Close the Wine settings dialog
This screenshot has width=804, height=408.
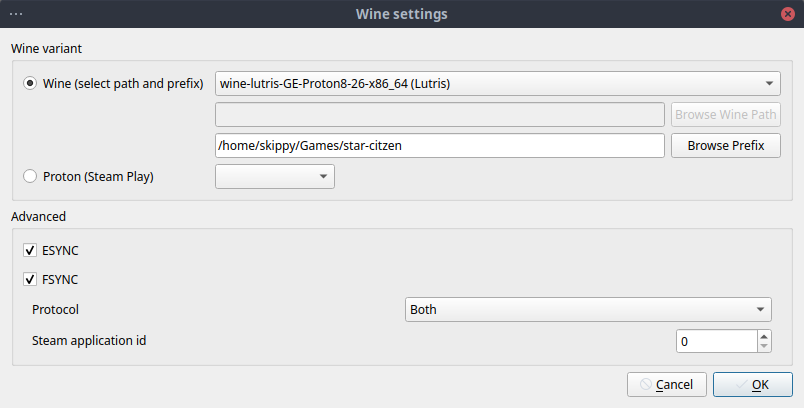788,14
